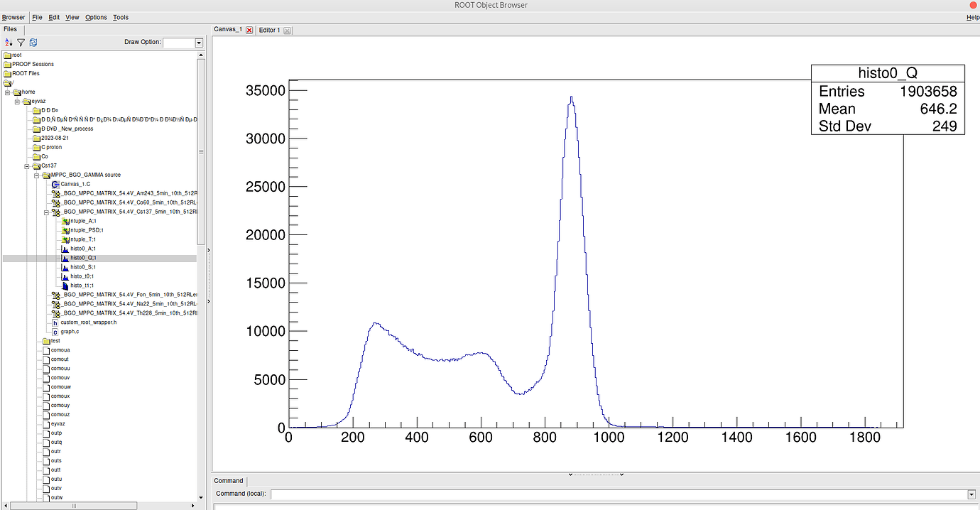The width and height of the screenshot is (980, 510).
Task: Open the Draw Option dropdown arrow
Action: 199,43
